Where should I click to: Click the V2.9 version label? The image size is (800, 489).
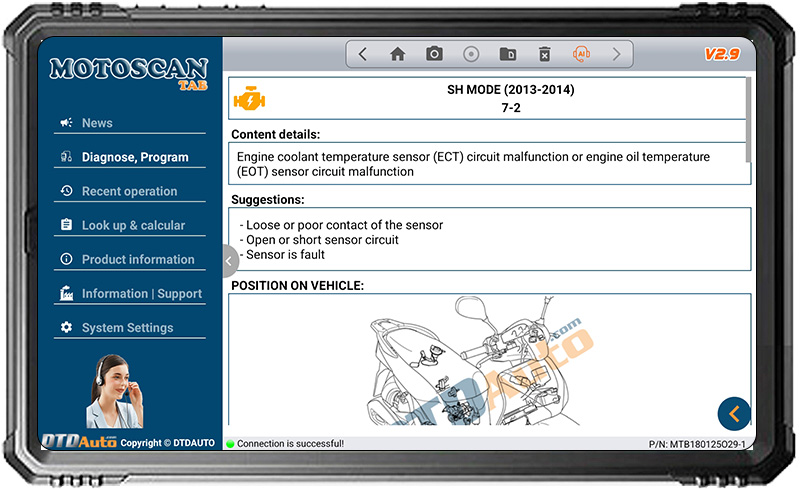point(722,54)
